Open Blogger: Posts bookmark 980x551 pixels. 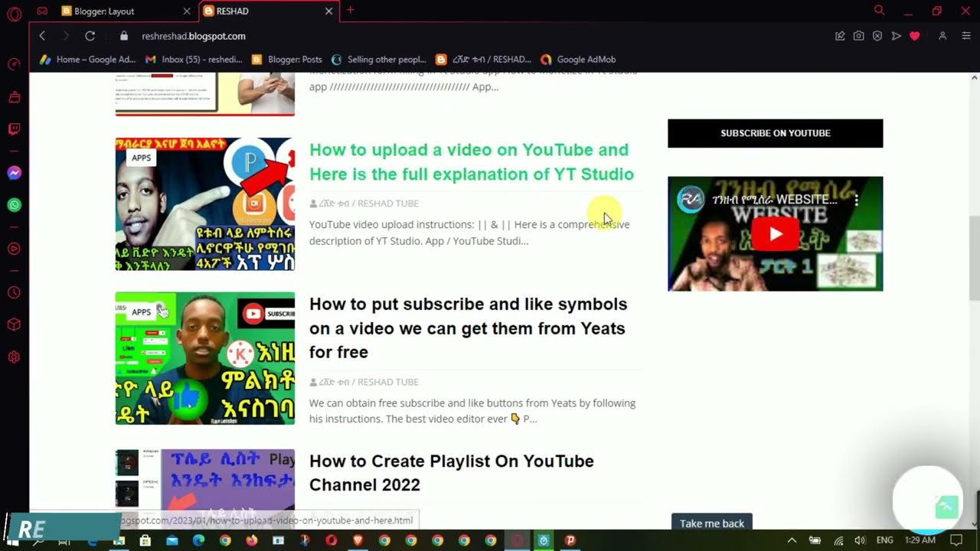286,59
